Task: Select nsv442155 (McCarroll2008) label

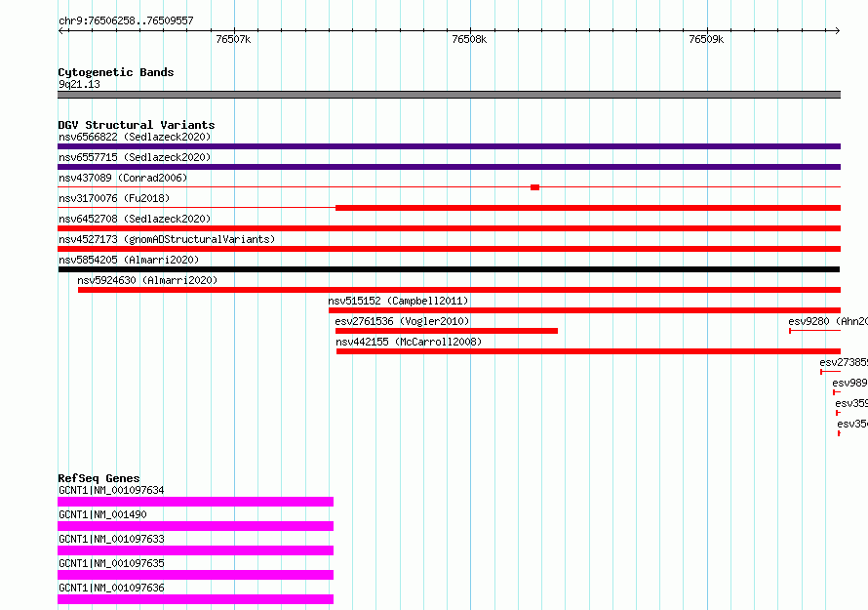Action: coord(409,342)
